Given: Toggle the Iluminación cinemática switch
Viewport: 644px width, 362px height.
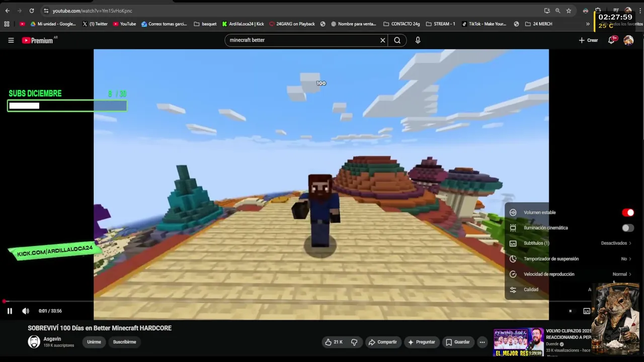Looking at the screenshot, I should pos(628,228).
